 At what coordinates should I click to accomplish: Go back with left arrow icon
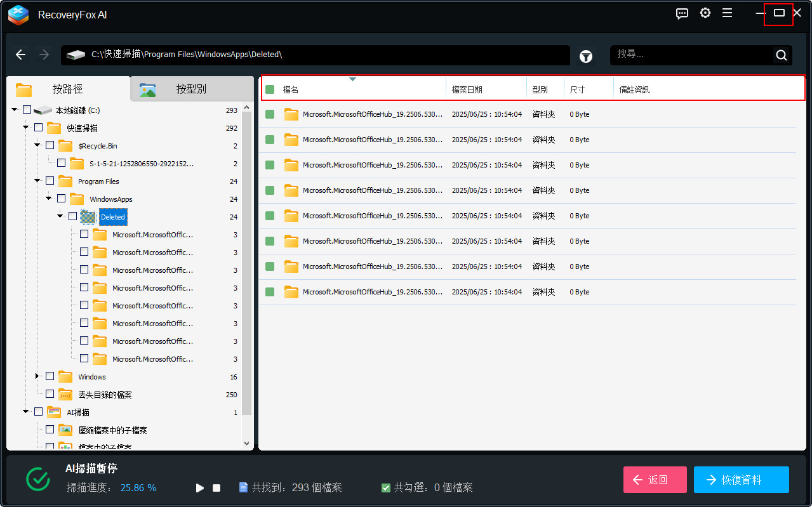pyautogui.click(x=21, y=55)
